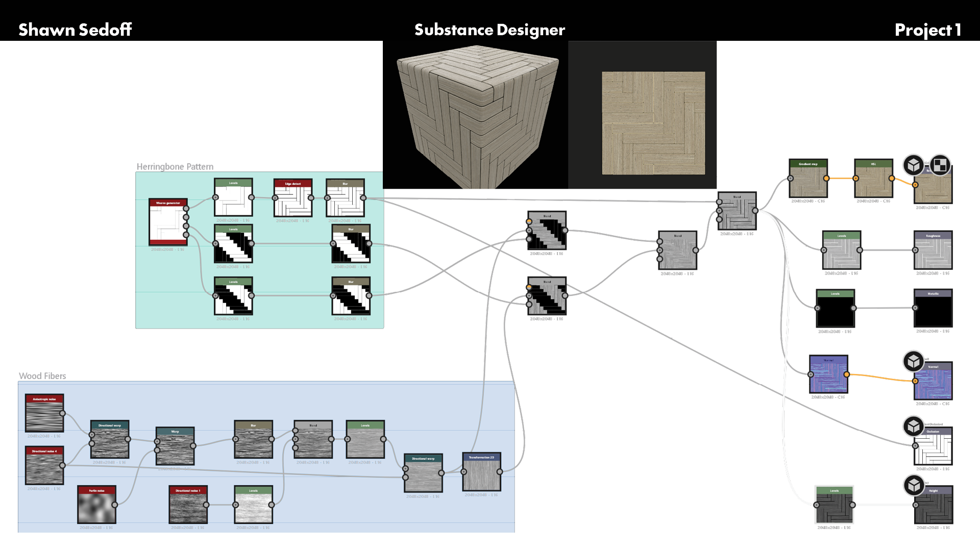Screen dimensions: 980x551
Task: Click the 2D view checker badge on Base Color output
Action: (940, 165)
